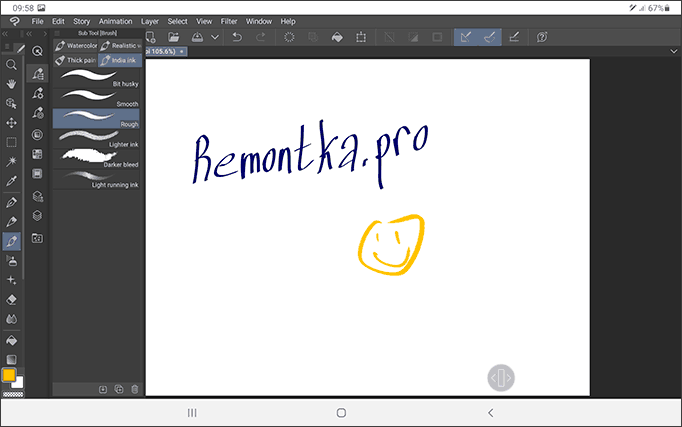This screenshot has height=427, width=682.
Task: Select the Blend tool
Action: click(11, 319)
